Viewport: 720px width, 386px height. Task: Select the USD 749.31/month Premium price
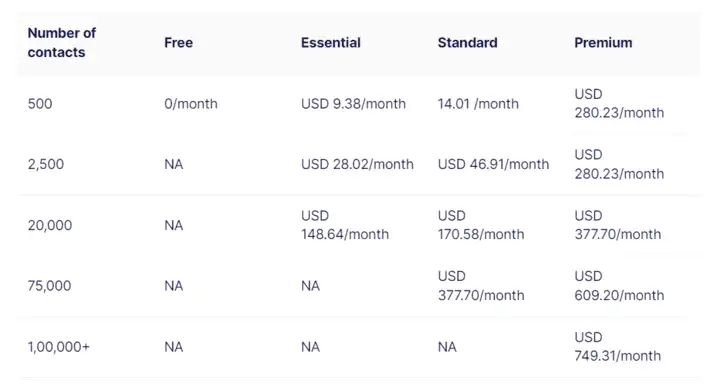click(x=618, y=347)
